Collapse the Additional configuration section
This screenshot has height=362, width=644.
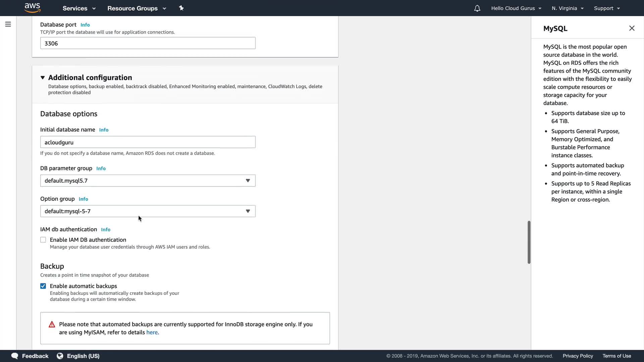click(x=43, y=78)
